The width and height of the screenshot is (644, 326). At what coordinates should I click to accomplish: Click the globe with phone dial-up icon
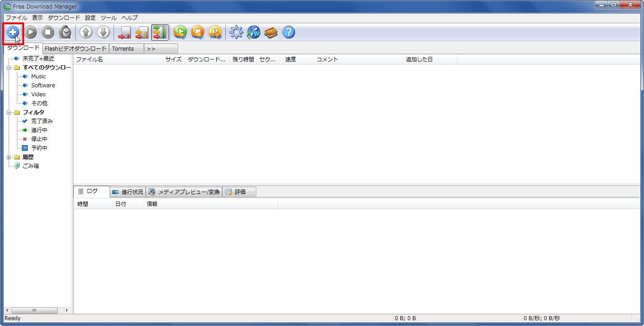[x=254, y=32]
